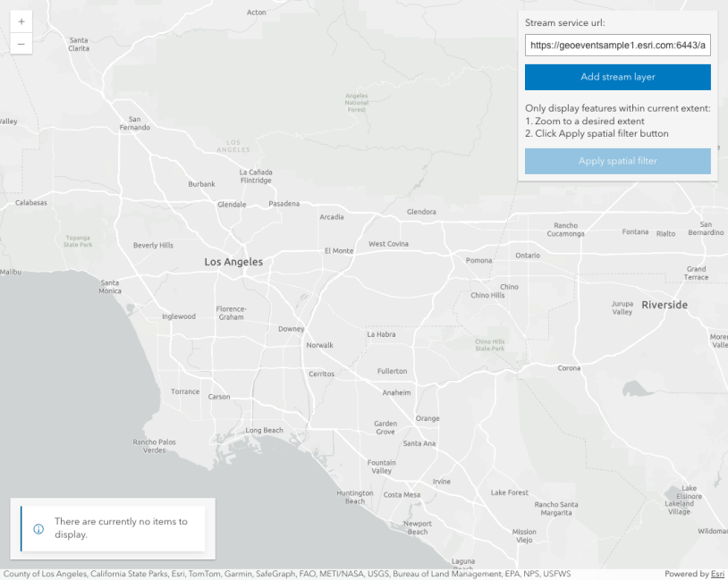728x580 pixels.
Task: Click the Huntington Beach label
Action: coord(355,497)
